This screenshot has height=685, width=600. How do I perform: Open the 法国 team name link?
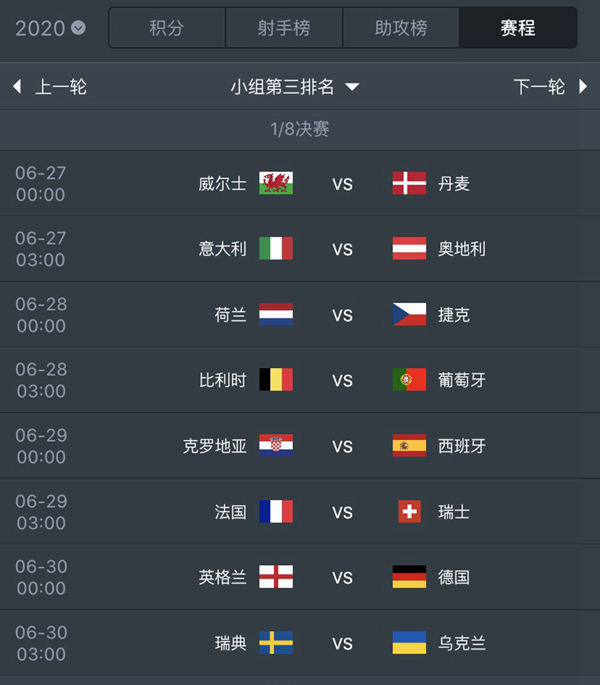tap(230, 512)
